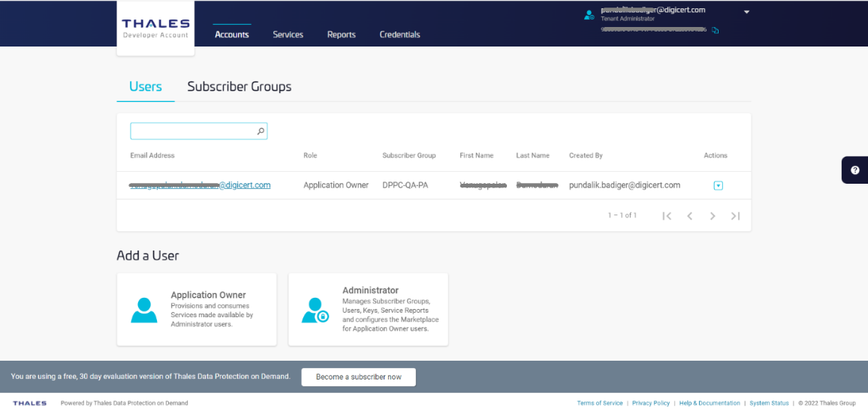This screenshot has height=411, width=868.
Task: Open the Reports menu
Action: 341,34
